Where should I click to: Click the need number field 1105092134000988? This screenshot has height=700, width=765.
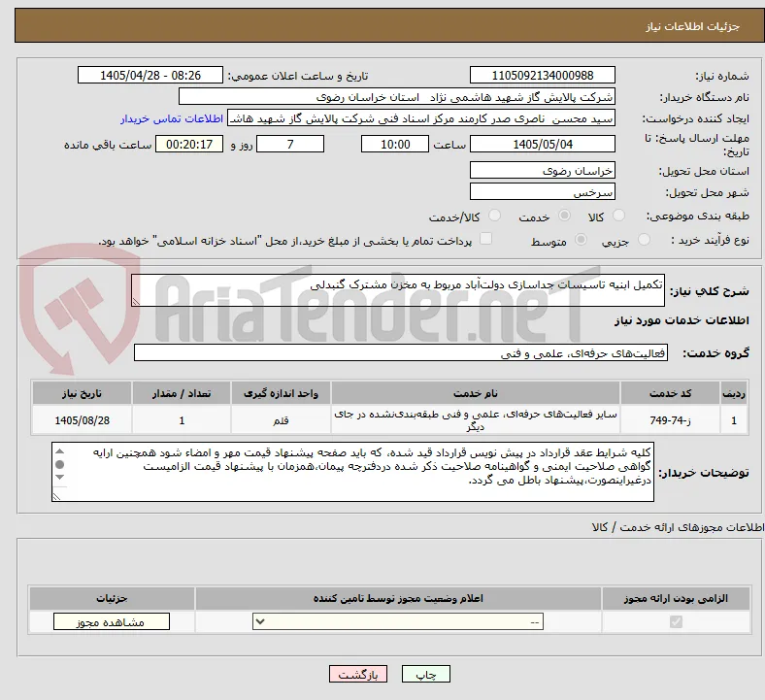click(543, 76)
